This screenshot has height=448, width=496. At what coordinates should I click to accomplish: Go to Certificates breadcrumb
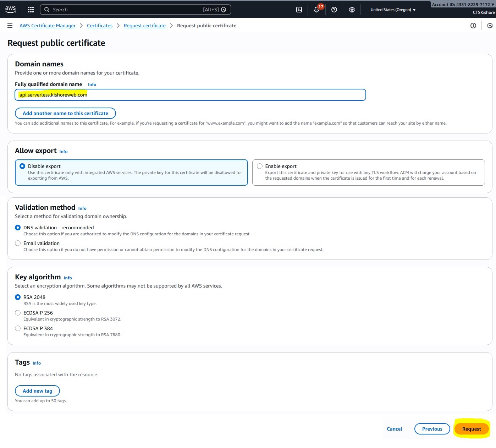pos(99,26)
